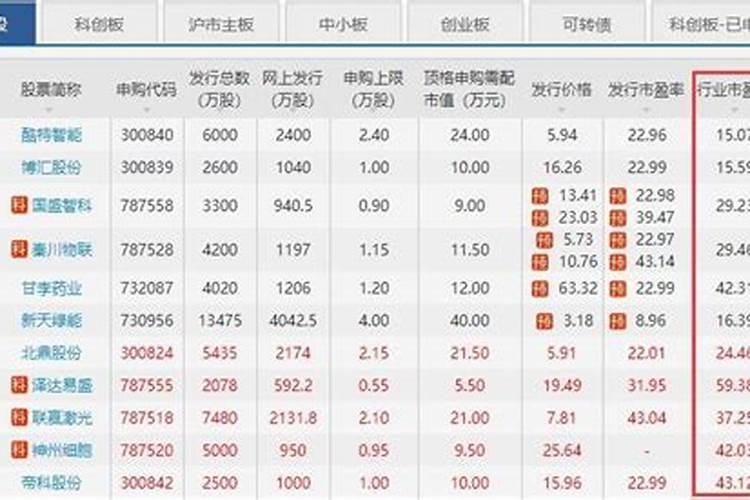Select subscription code 732087

147,288
